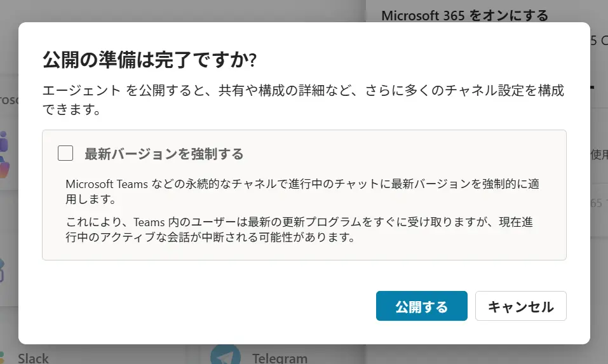Screen dimensions: 608x364
Task: Click the 最新バージョンを強制する label text
Action: coord(164,154)
